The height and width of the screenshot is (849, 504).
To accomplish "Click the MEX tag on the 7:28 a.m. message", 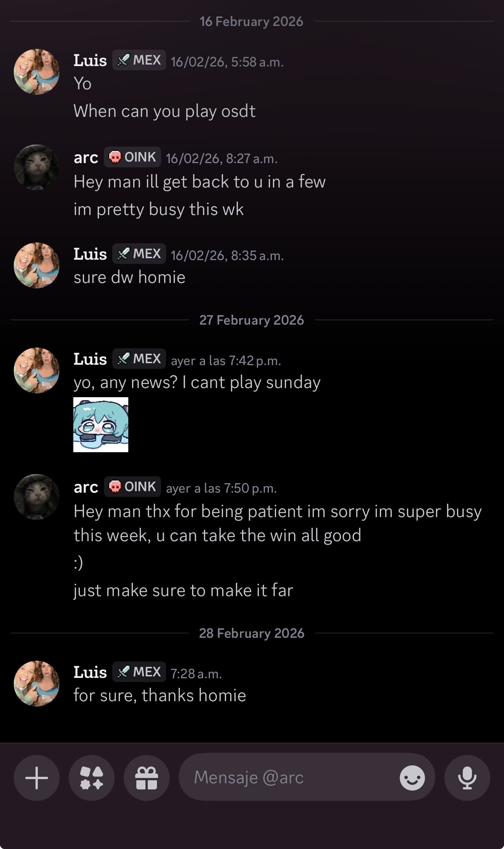I will coord(139,672).
